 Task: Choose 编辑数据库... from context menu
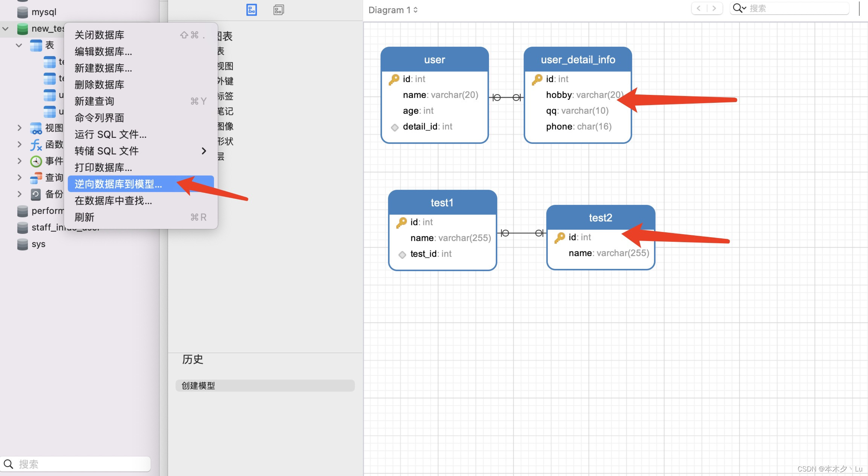[x=141, y=52]
